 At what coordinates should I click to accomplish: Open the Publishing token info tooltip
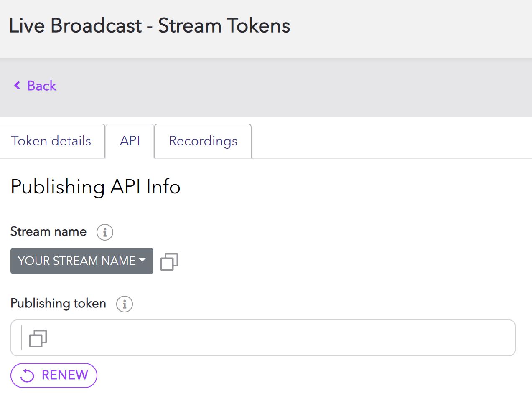(x=124, y=304)
